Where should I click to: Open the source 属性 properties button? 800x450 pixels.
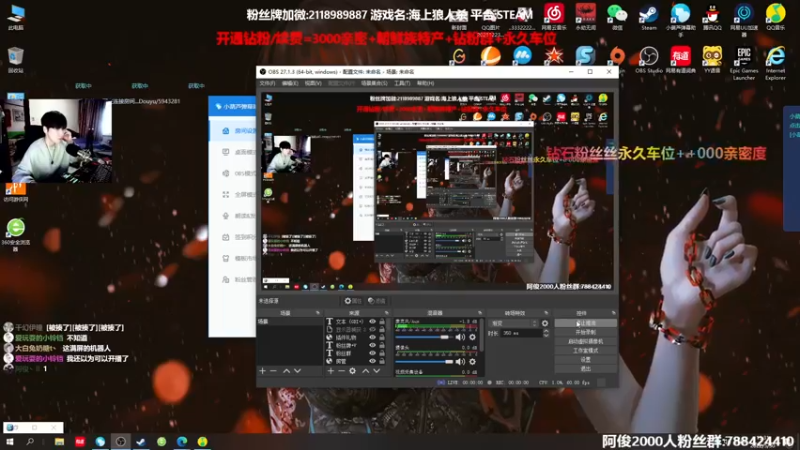tap(353, 301)
